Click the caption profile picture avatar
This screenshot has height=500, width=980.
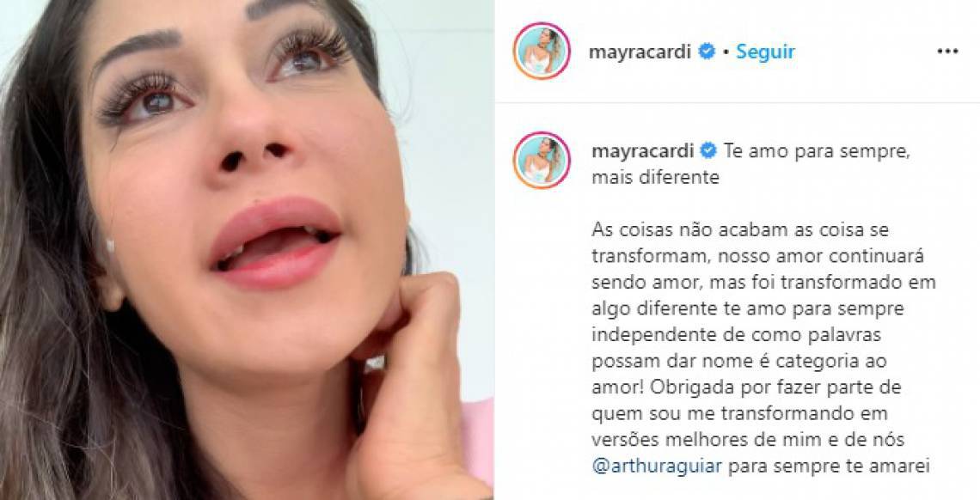click(x=542, y=160)
